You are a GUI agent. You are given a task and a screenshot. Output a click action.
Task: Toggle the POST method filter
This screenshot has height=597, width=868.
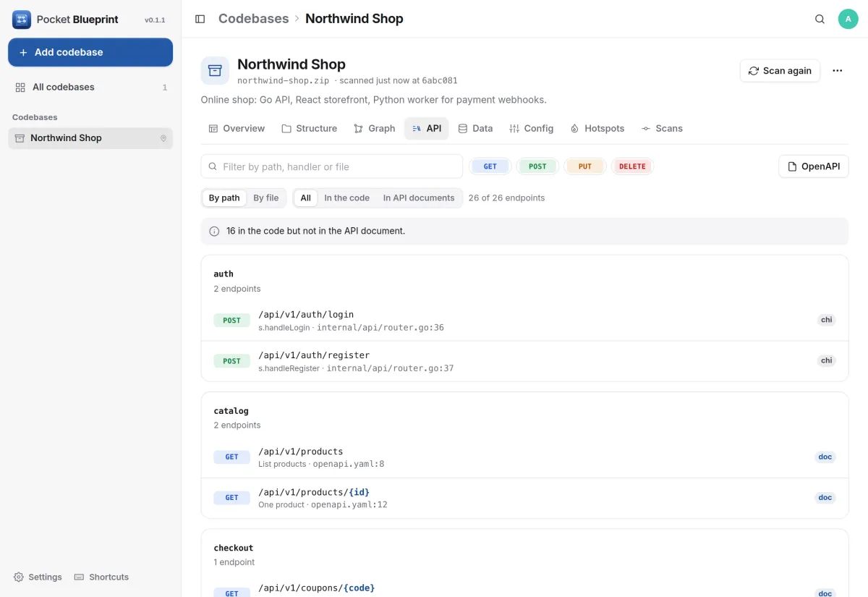[x=537, y=166]
